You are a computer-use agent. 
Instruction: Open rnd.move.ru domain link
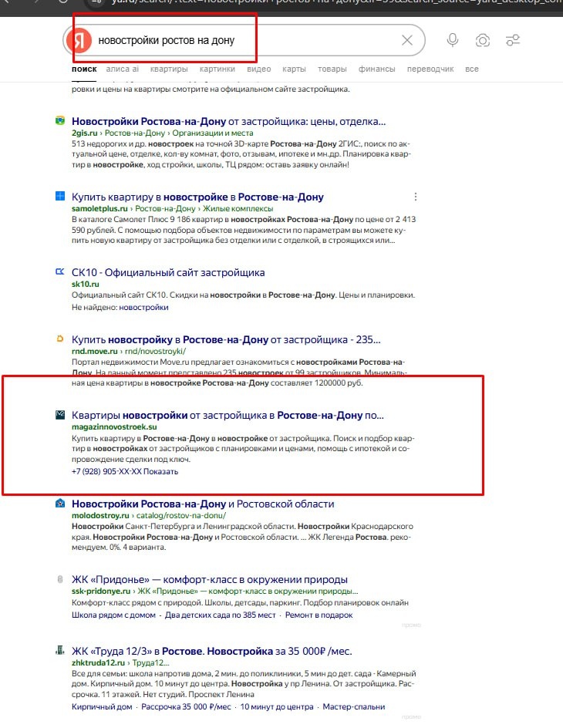click(x=95, y=352)
